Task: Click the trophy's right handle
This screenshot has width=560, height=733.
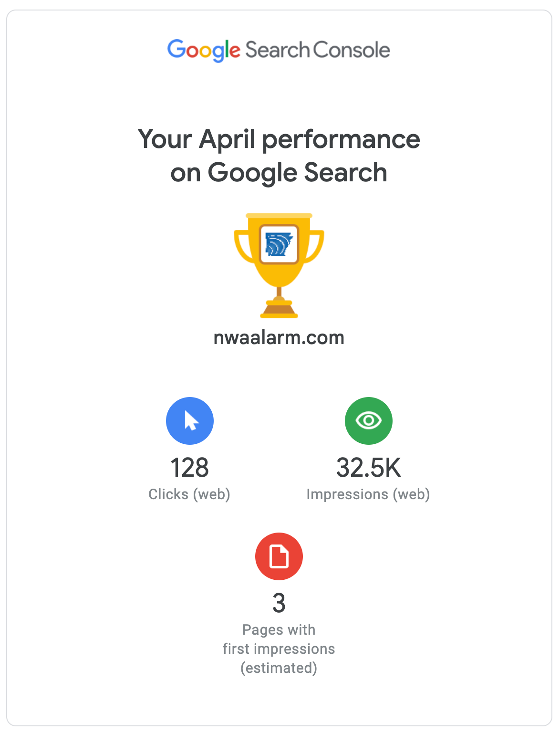Action: pos(316,246)
